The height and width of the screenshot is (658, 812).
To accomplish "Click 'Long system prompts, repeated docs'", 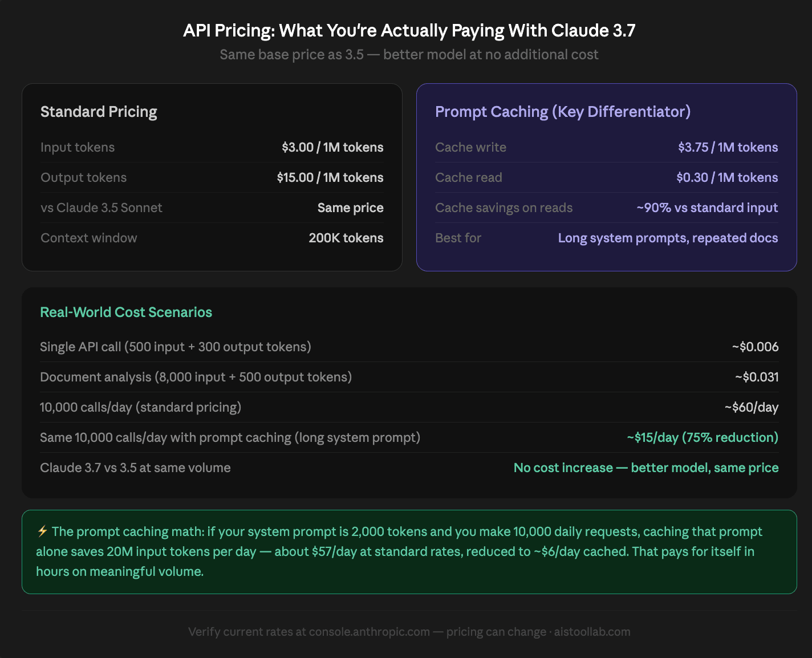I will coord(668,238).
